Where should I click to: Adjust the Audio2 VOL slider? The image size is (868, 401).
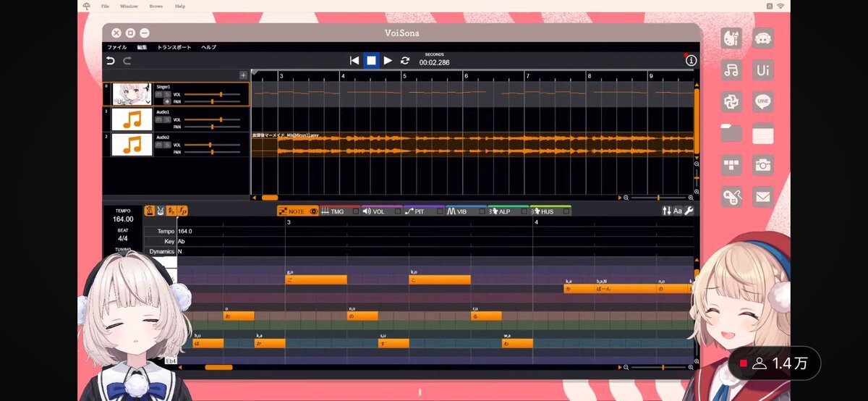[210, 145]
